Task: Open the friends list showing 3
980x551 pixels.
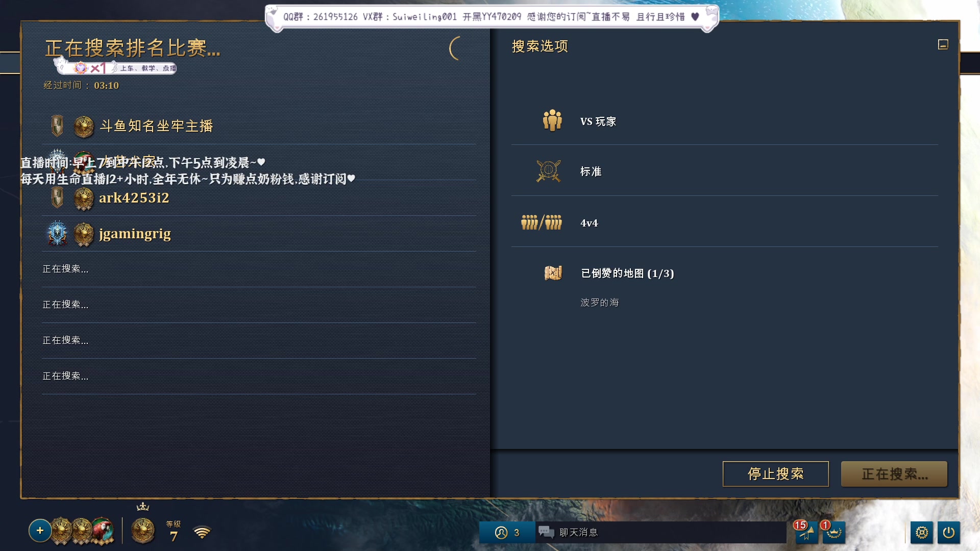Action: (x=507, y=533)
